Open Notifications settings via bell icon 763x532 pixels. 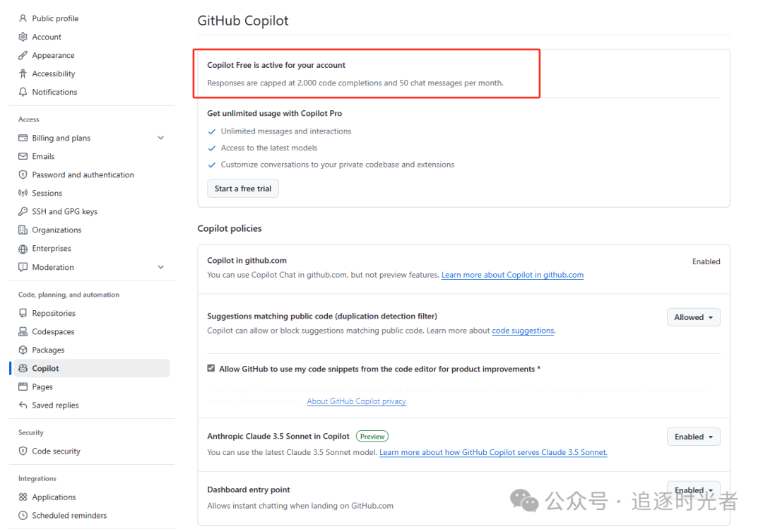[24, 92]
